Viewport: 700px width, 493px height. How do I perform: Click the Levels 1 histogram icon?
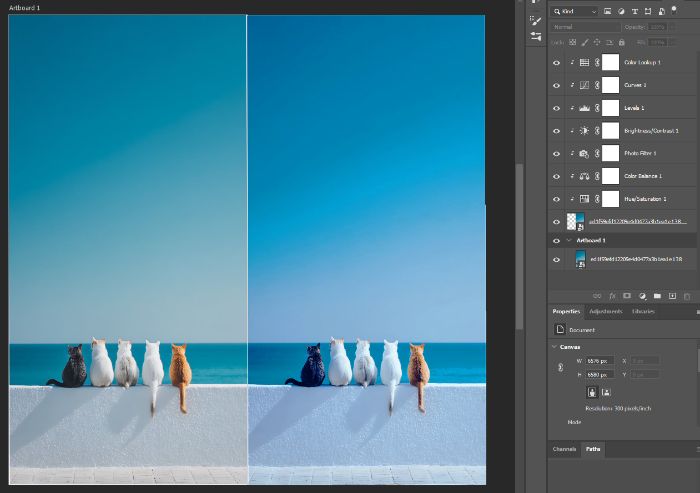click(x=584, y=108)
